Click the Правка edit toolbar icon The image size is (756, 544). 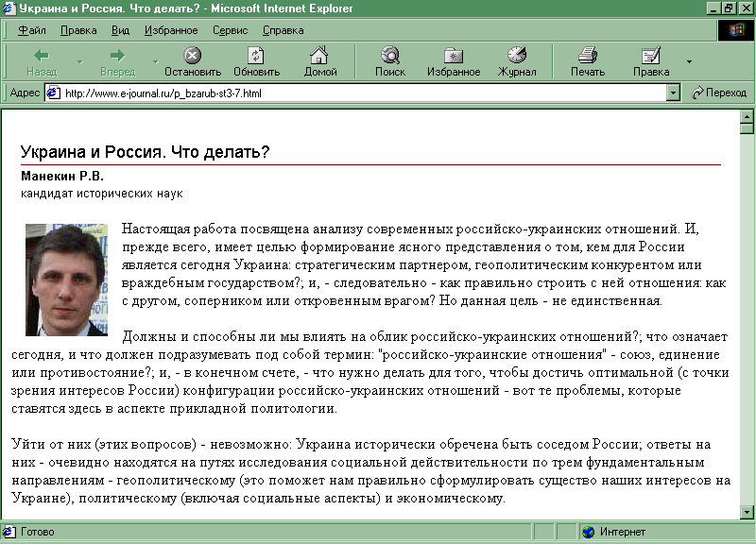pos(651,56)
